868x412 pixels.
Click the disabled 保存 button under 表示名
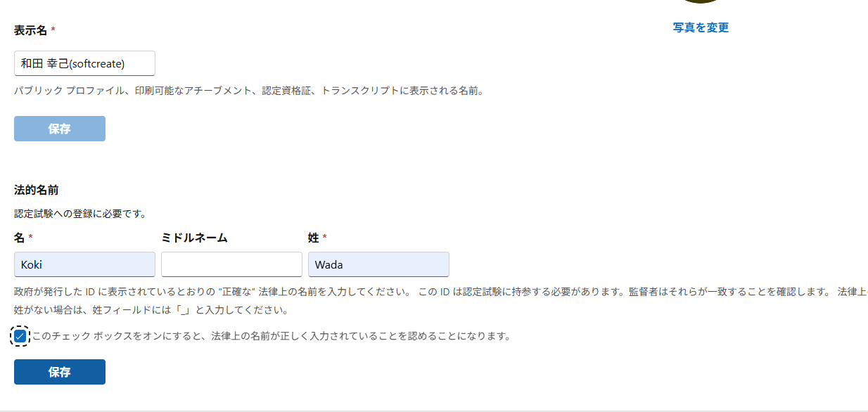(x=59, y=128)
